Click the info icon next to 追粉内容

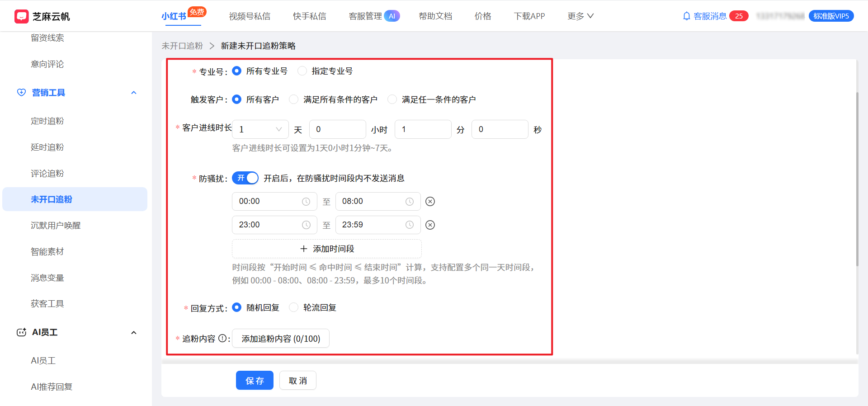(x=222, y=338)
